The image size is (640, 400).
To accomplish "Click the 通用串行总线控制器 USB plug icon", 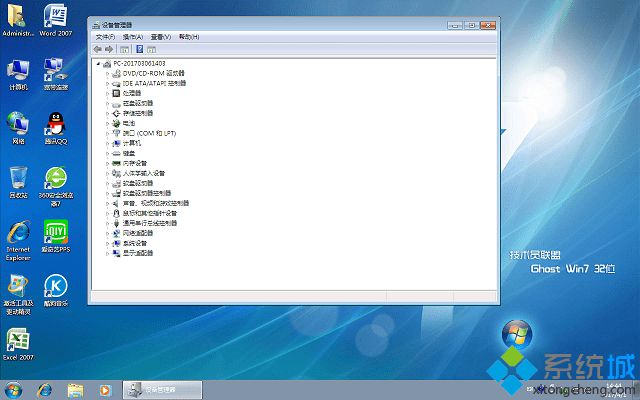I will [x=116, y=223].
